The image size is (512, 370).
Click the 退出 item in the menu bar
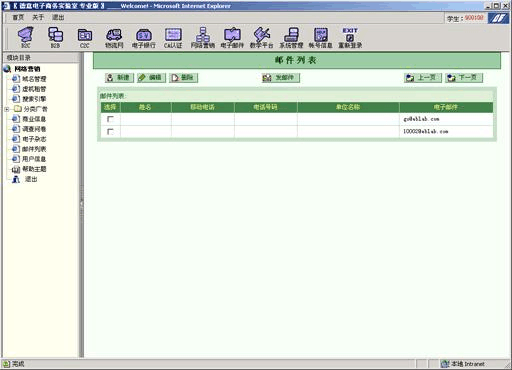pos(58,17)
